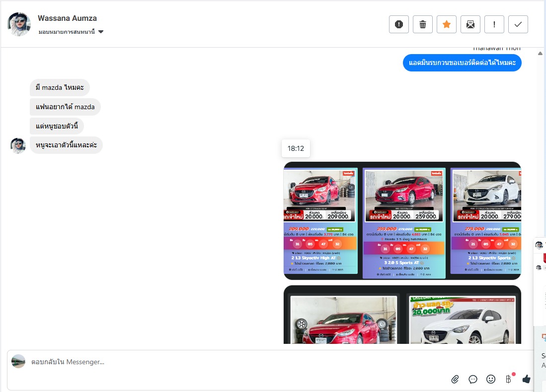Select message 'แฟนอยากได้ mazda'
The image size is (546, 392).
coord(65,107)
